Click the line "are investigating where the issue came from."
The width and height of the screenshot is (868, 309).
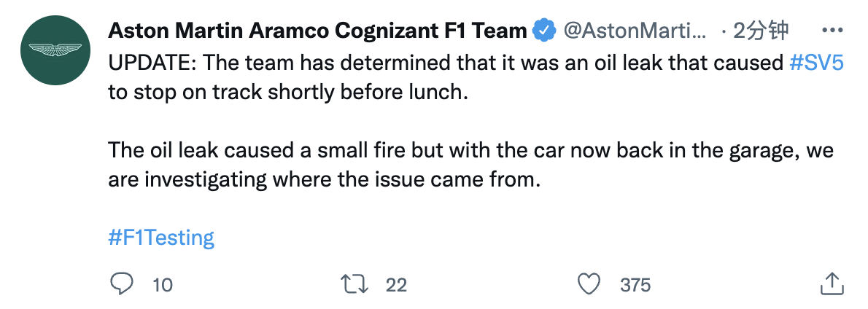324,180
